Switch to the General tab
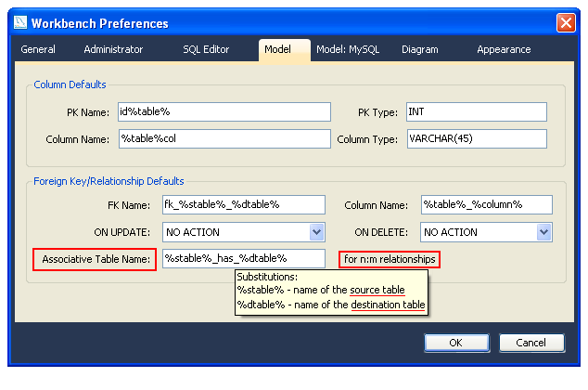 [x=38, y=49]
